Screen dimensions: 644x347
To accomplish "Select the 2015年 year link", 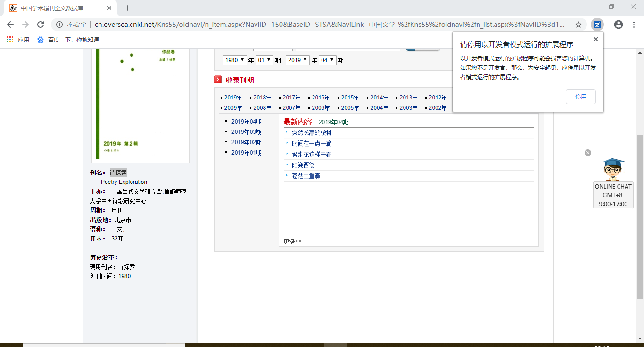I will click(350, 98).
